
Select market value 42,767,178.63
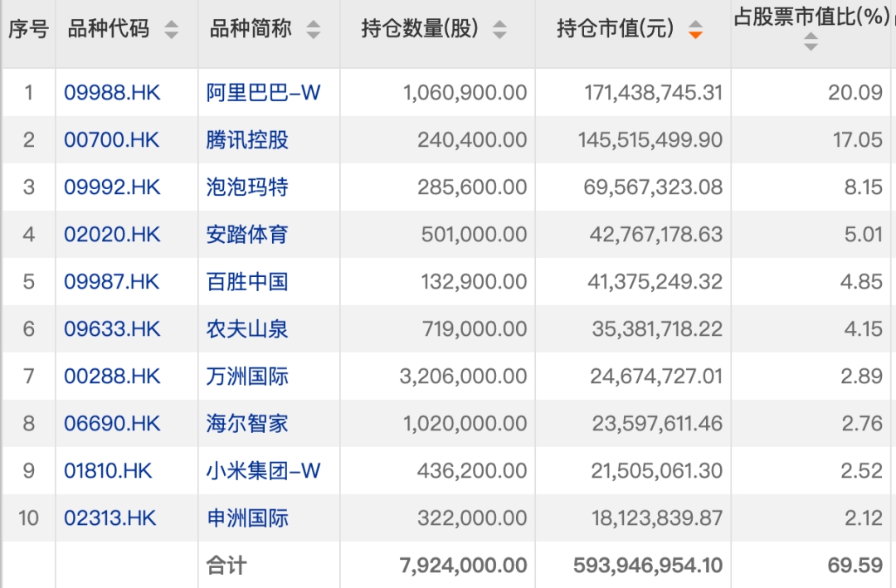(x=656, y=235)
